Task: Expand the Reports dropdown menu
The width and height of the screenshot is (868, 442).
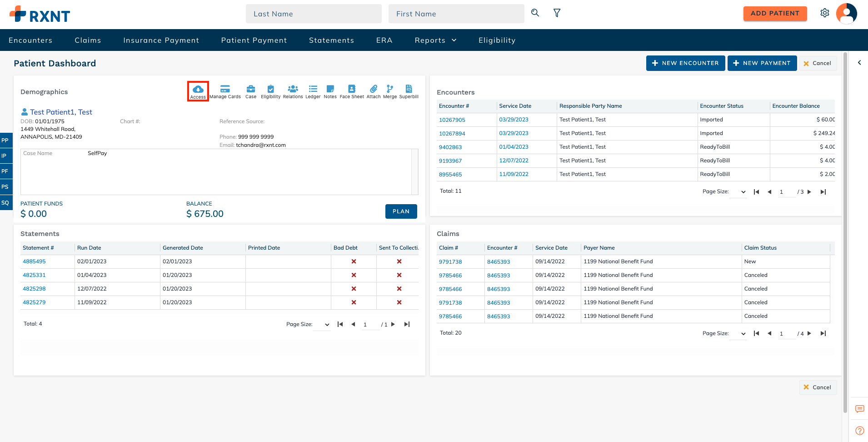Action: [435, 40]
